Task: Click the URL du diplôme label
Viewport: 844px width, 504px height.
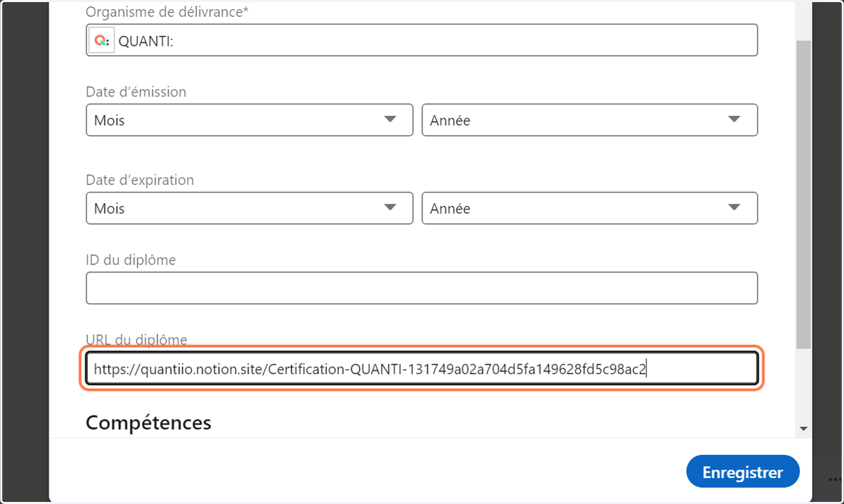Action: (136, 340)
